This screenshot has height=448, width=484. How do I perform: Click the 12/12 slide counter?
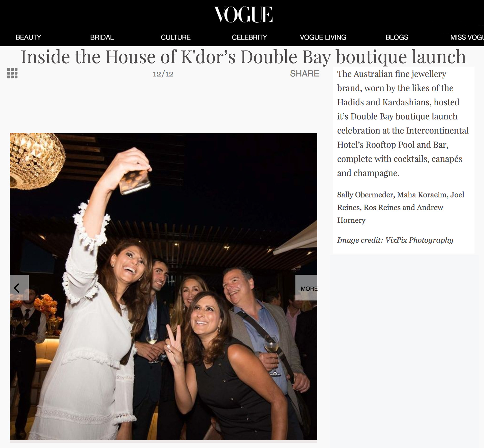tap(163, 74)
